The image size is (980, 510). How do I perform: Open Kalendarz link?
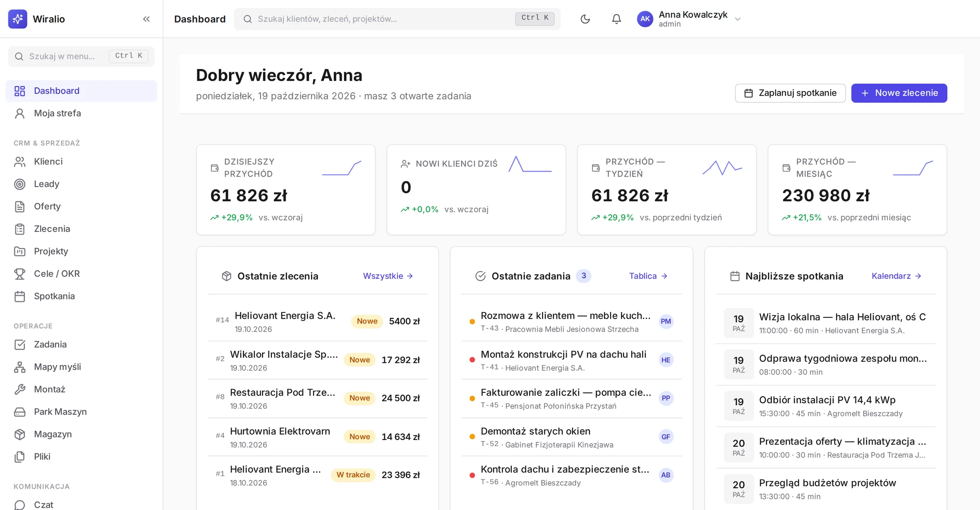(896, 276)
